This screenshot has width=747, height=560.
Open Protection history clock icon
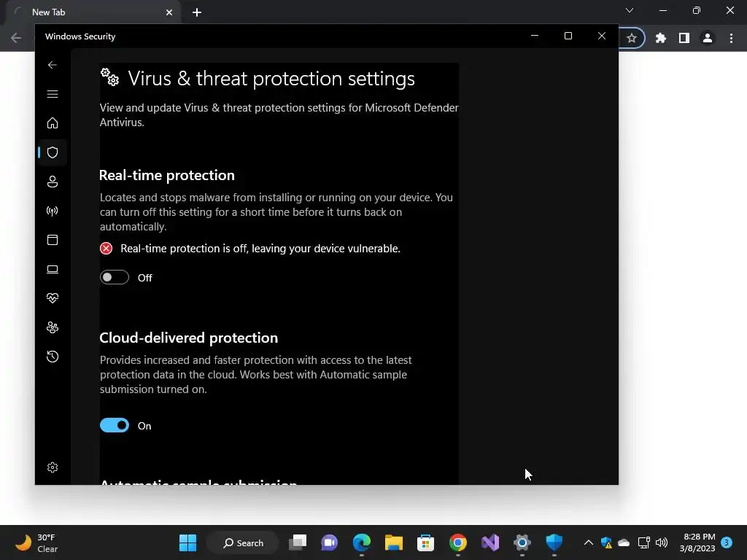(53, 357)
